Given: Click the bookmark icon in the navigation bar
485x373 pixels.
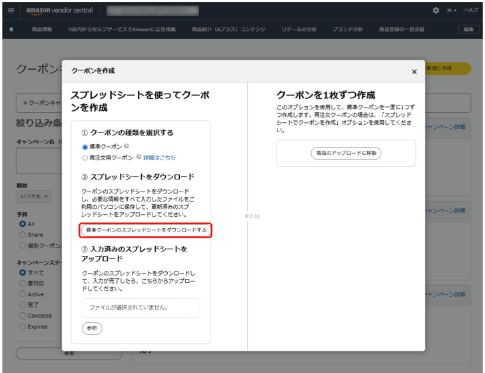Looking at the screenshot, I should point(11,29).
